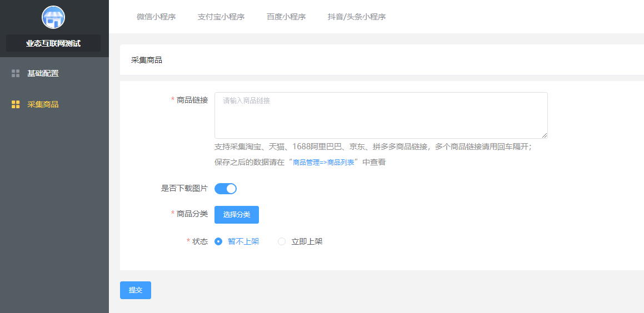Click the 选择分类 button

tap(237, 215)
